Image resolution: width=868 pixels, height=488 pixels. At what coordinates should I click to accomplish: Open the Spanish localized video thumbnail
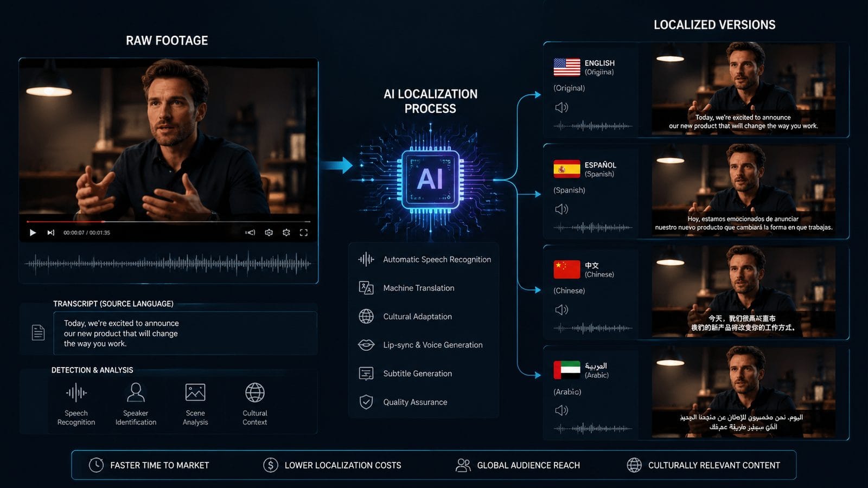pos(743,190)
